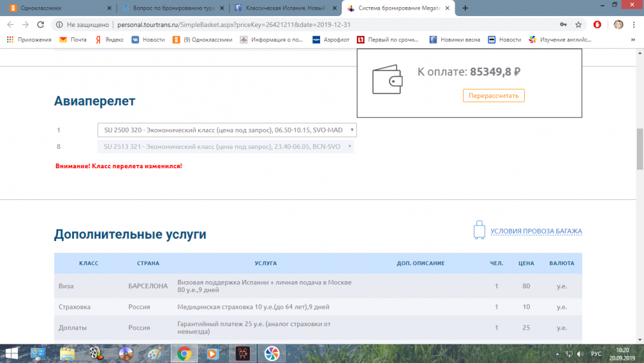This screenshot has width=644, height=363.
Task: Click the browser reload page icon
Action: tap(40, 25)
